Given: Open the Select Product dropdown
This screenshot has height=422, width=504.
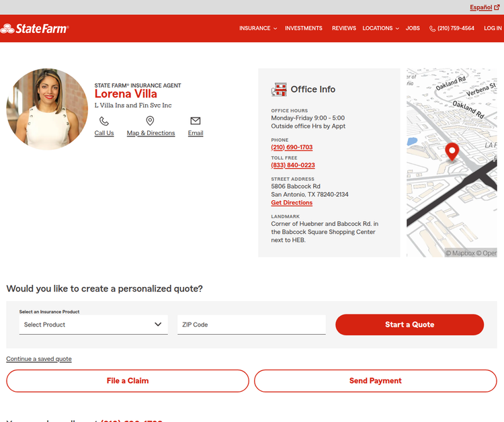Looking at the screenshot, I should coord(93,325).
